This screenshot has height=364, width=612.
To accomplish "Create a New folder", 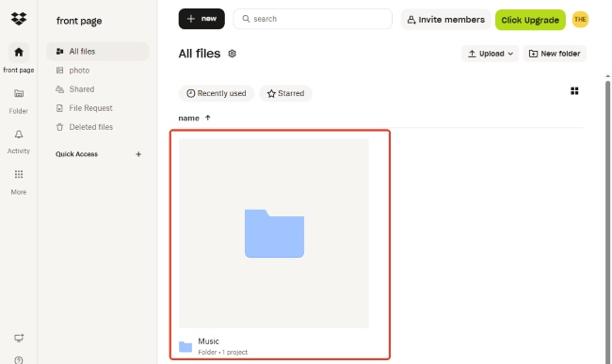I will click(x=555, y=54).
